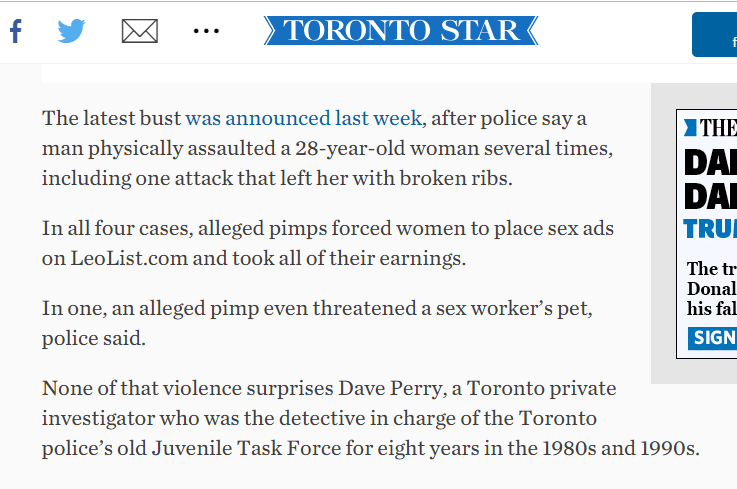Click the blue button in the header
This screenshot has width=737, height=489.
point(714,35)
